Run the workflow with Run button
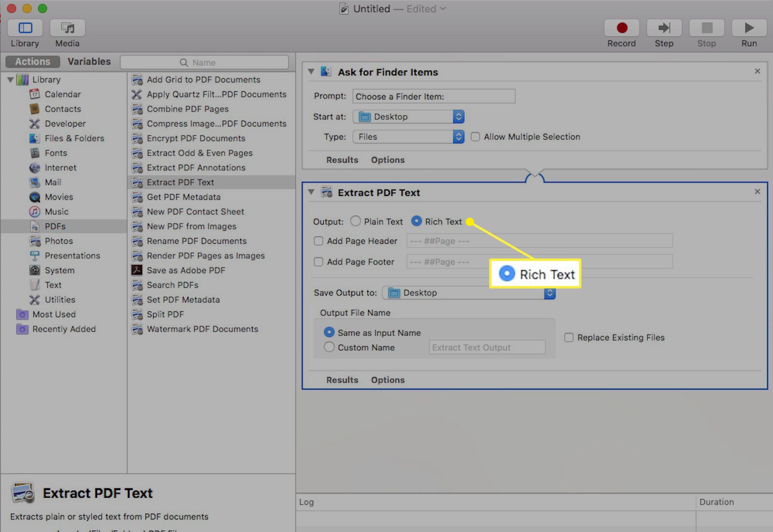Image resolution: width=773 pixels, height=532 pixels. pos(749,28)
